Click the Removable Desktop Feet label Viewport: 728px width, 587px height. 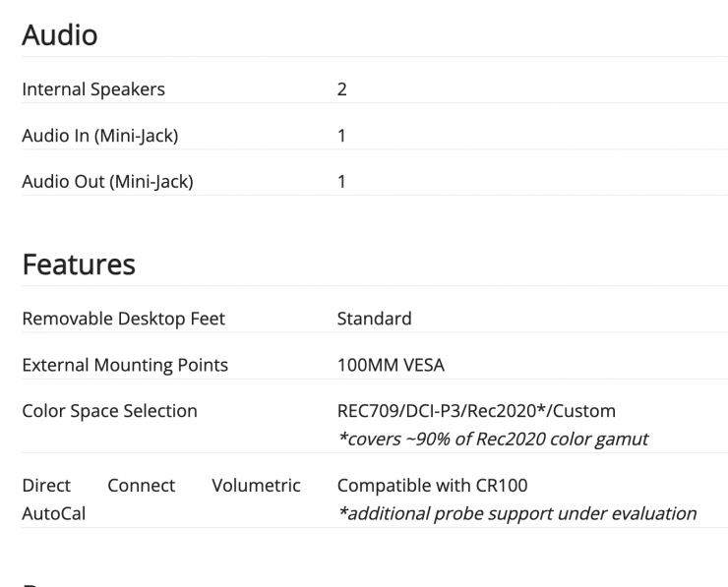123,319
